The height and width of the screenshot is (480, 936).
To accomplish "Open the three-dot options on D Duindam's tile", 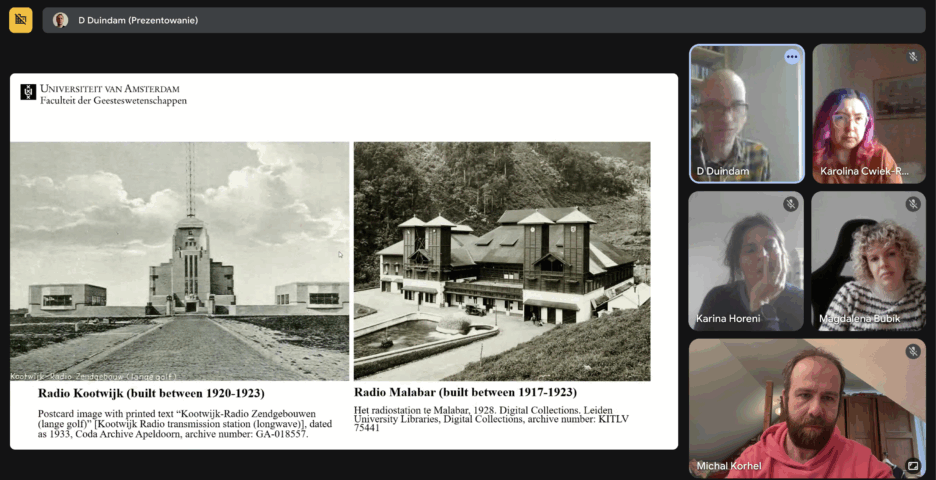I will 792,57.
